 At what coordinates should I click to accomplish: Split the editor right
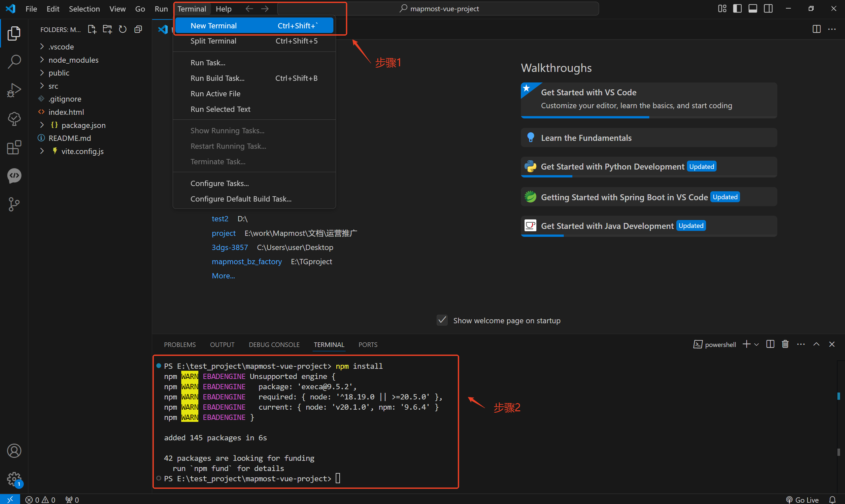(817, 29)
